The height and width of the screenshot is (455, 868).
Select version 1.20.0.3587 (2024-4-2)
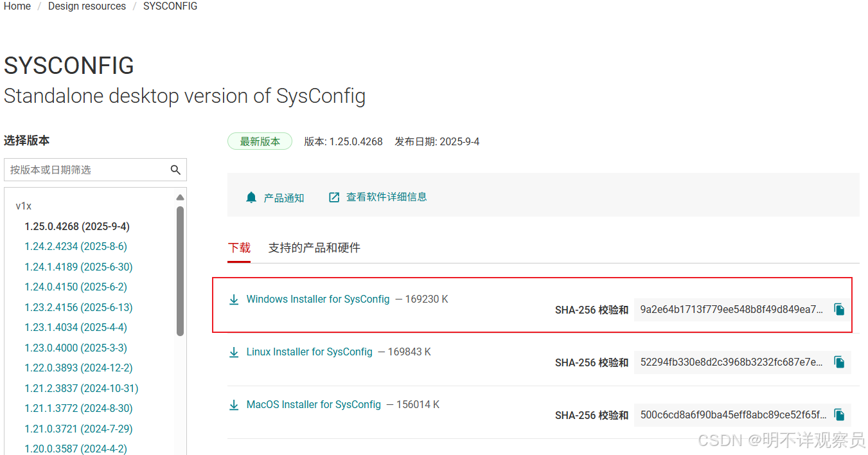[x=76, y=449]
